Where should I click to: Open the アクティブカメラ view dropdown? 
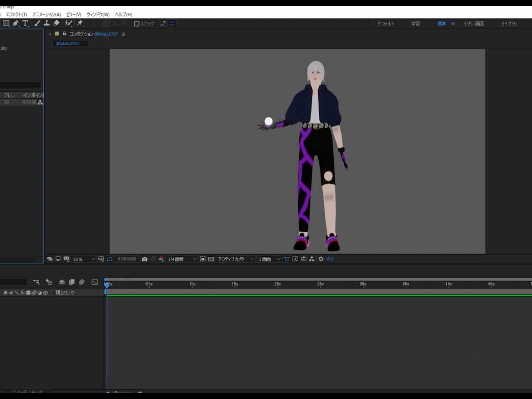235,259
